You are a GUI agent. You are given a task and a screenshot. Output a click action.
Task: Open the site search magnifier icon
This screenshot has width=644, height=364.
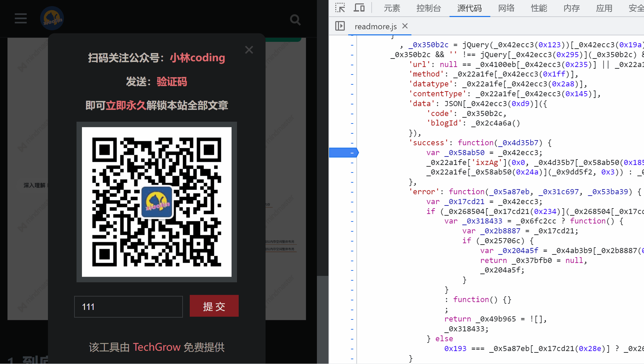pos(295,20)
